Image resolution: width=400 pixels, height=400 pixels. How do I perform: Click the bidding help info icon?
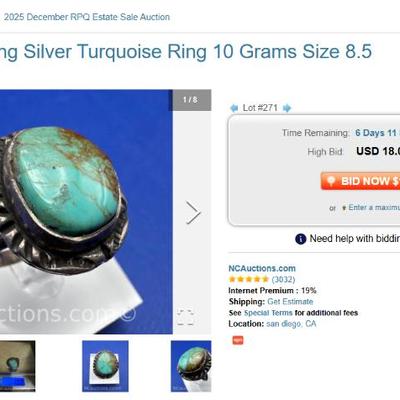pos(300,239)
